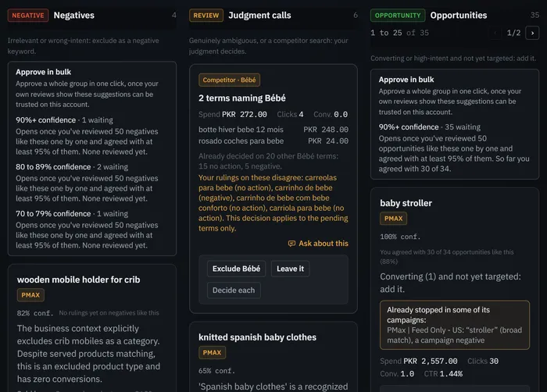Click the Negatives column heading

click(x=74, y=16)
